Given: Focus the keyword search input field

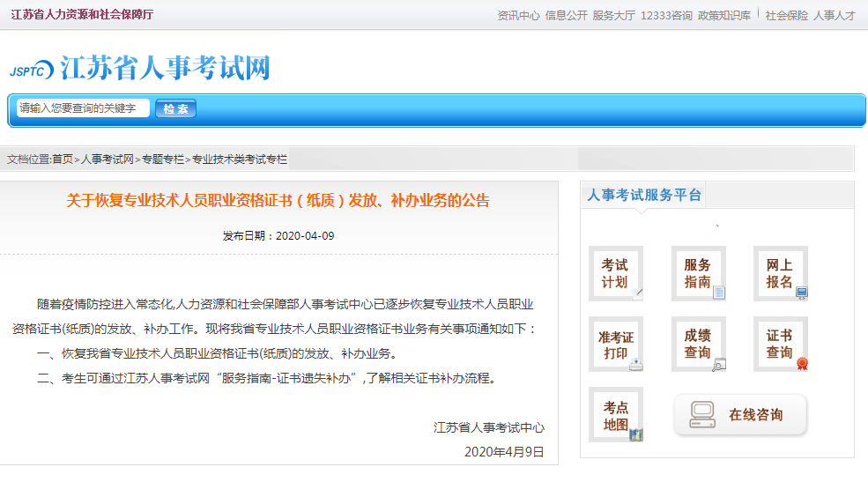Looking at the screenshot, I should click(x=82, y=108).
